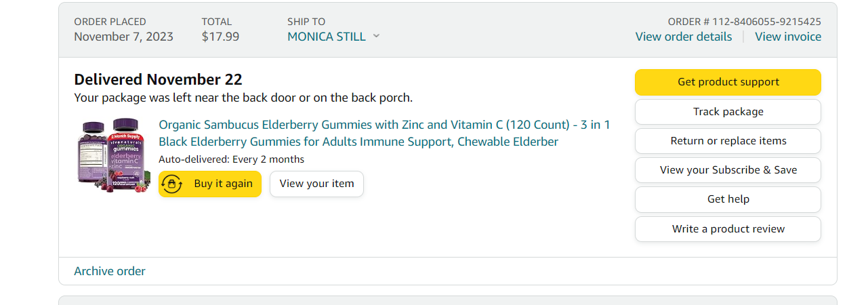The image size is (868, 305).
Task: Choose Return or replace items
Action: pos(728,141)
